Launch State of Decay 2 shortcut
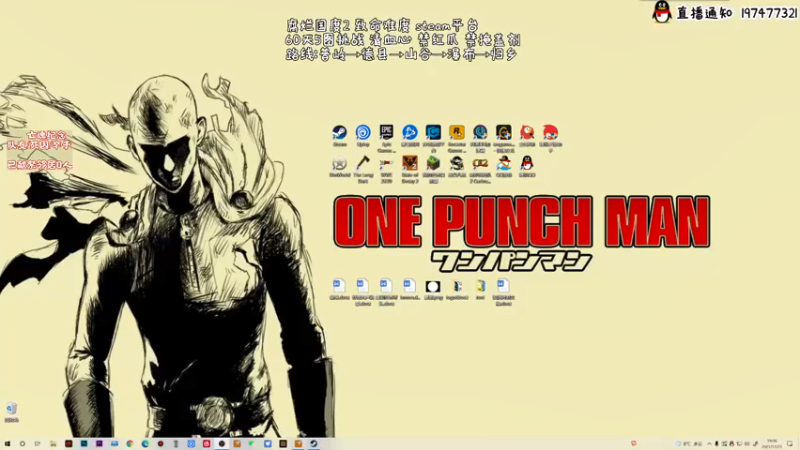This screenshot has width=800, height=450. [x=410, y=169]
